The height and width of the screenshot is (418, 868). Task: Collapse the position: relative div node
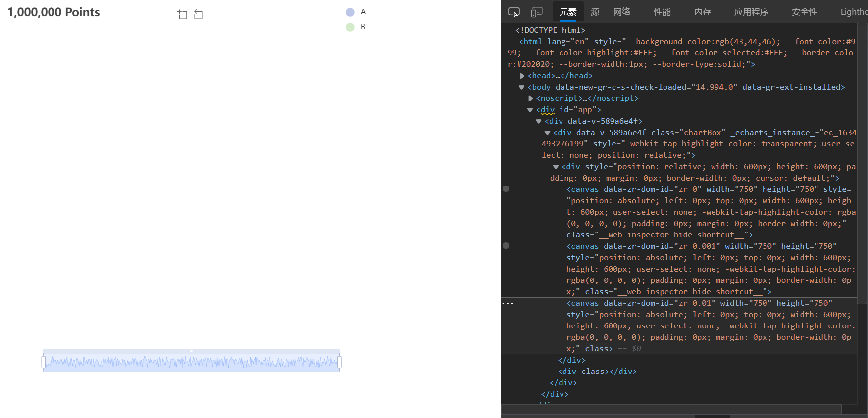click(x=556, y=167)
